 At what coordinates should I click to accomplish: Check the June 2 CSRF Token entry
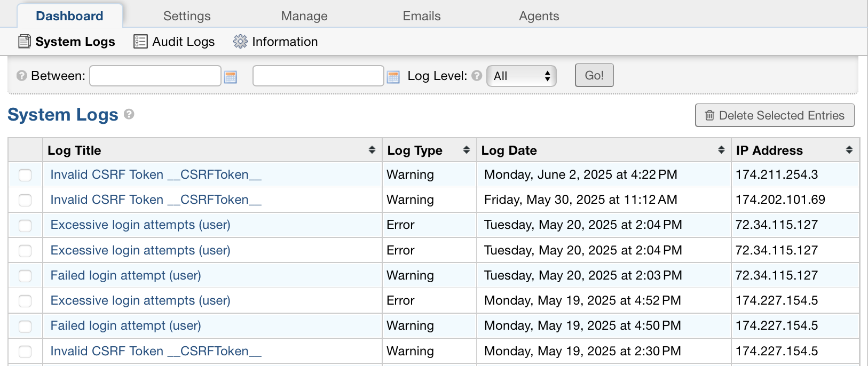coord(25,175)
